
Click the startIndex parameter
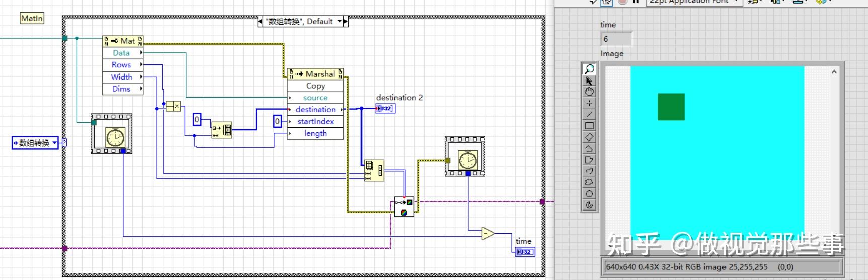[x=316, y=121]
